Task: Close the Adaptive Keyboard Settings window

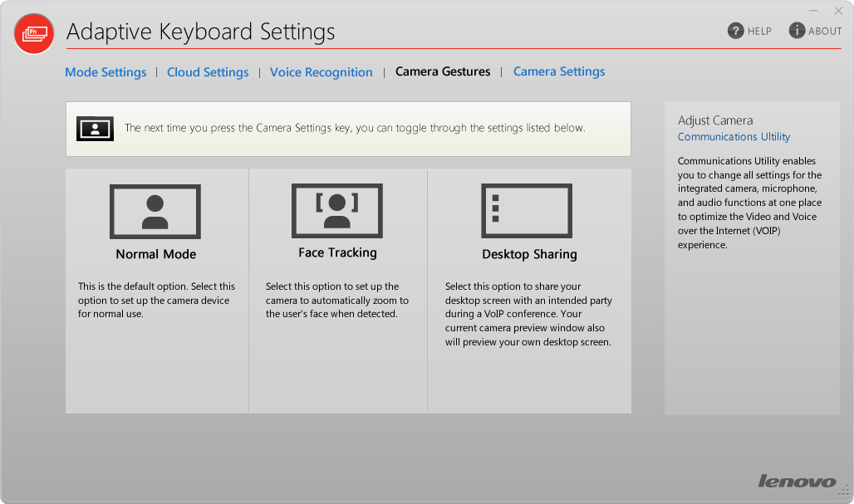Action: coord(839,11)
